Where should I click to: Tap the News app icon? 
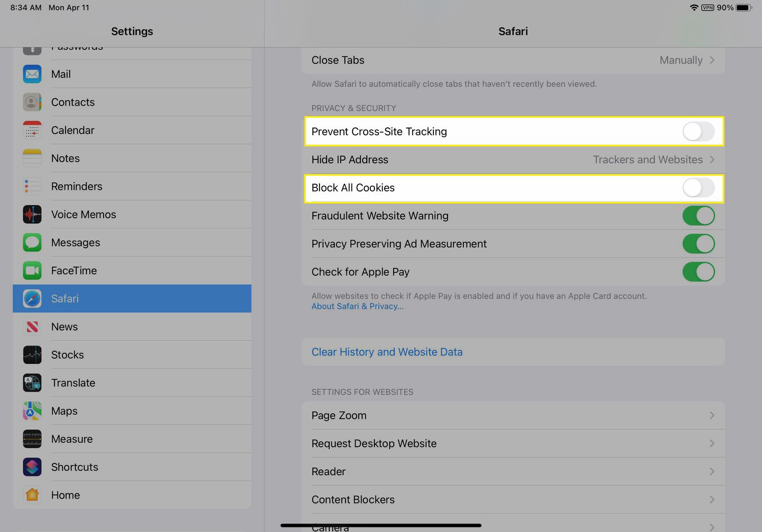(32, 327)
